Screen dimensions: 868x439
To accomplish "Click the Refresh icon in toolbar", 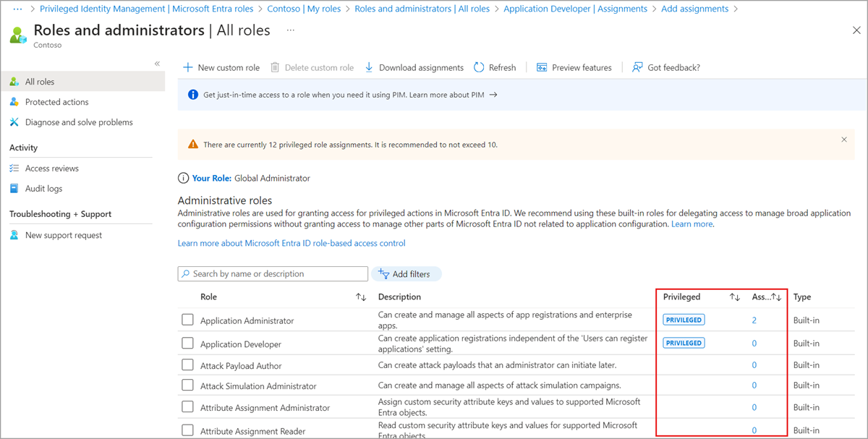I will [x=479, y=67].
